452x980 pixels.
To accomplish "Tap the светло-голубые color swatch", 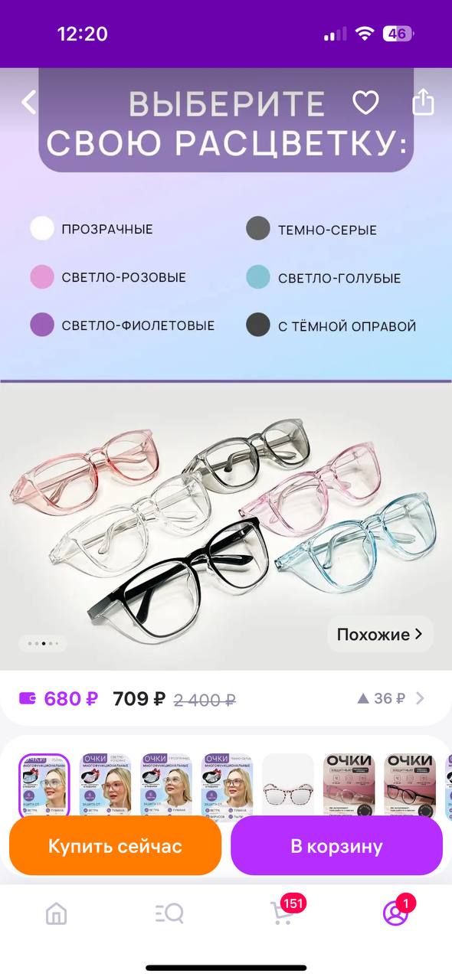I will pos(258,277).
